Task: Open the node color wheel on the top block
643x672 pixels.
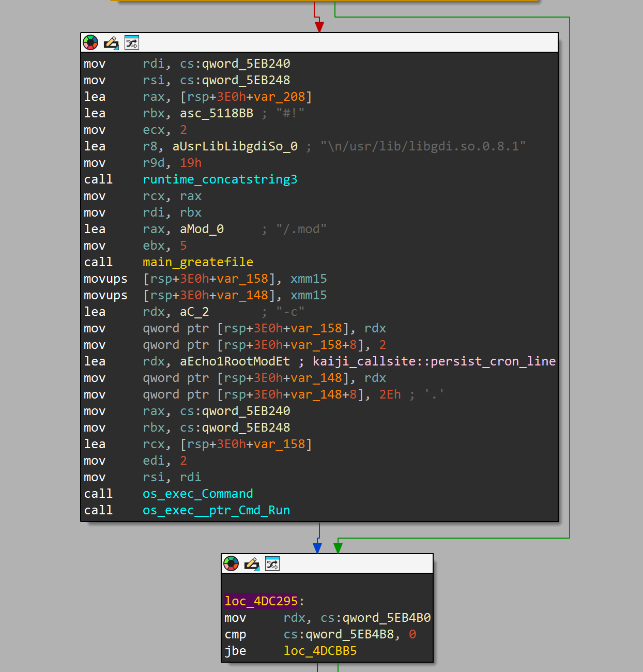Action: click(90, 42)
